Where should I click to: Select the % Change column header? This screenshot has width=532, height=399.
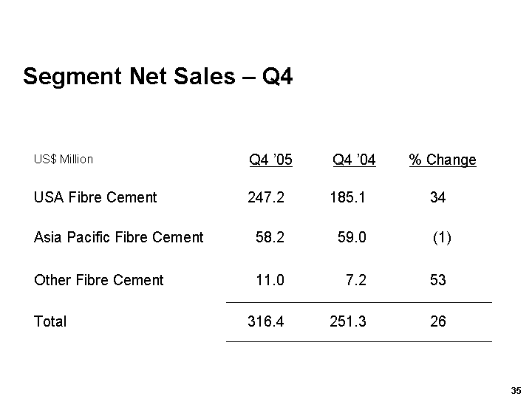[443, 160]
